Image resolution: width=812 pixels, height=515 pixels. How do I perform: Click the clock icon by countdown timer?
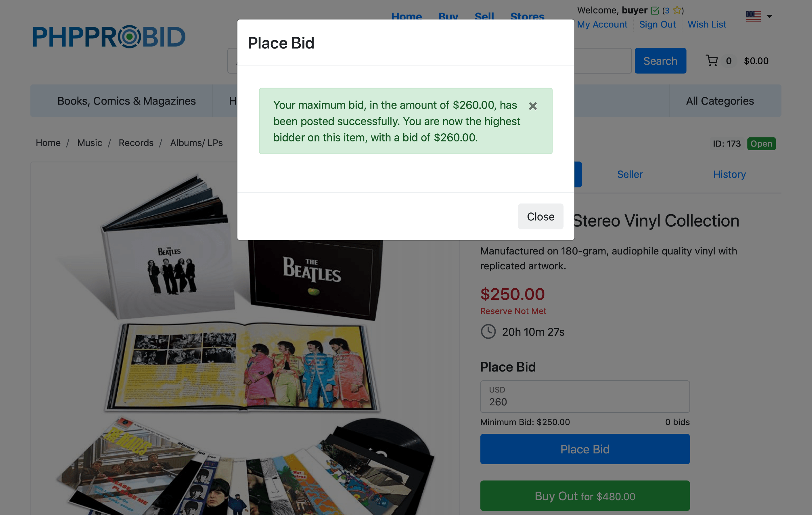(488, 332)
